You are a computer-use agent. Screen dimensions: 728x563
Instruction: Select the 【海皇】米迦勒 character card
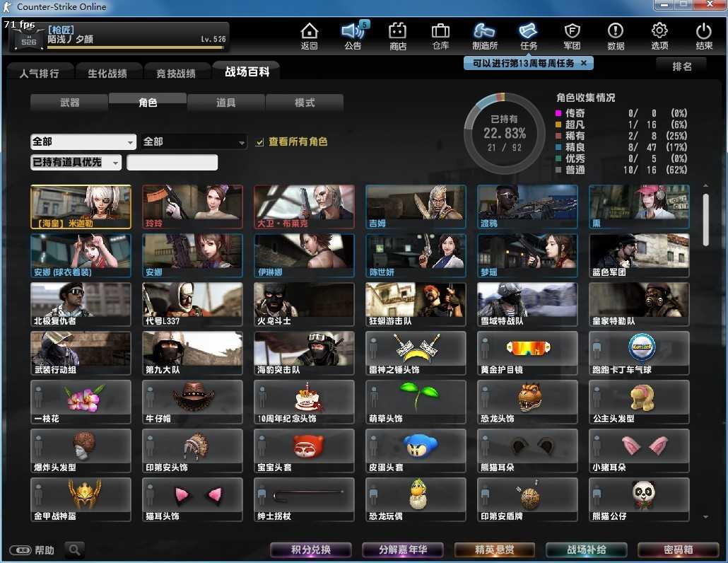point(81,207)
